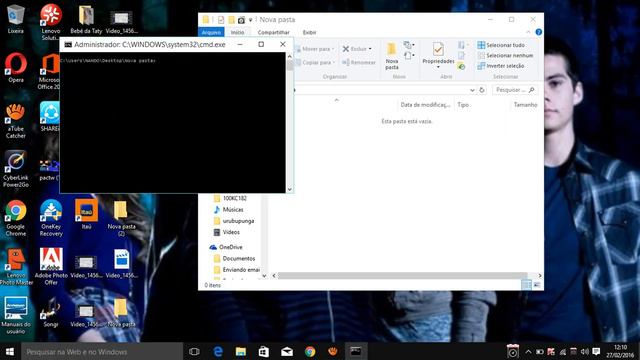Image resolution: width=640 pixels, height=360 pixels.
Task: Collapse the Explorer ribbon with the chevron
Action: pyautogui.click(x=528, y=32)
